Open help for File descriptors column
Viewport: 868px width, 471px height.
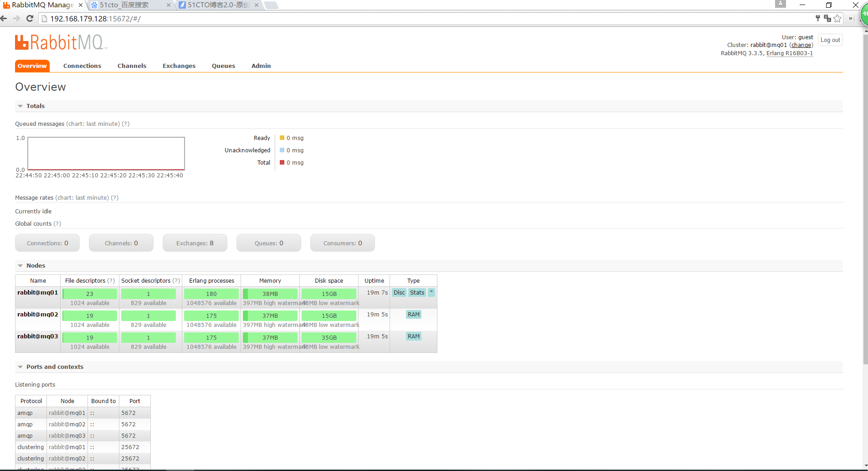pos(111,280)
